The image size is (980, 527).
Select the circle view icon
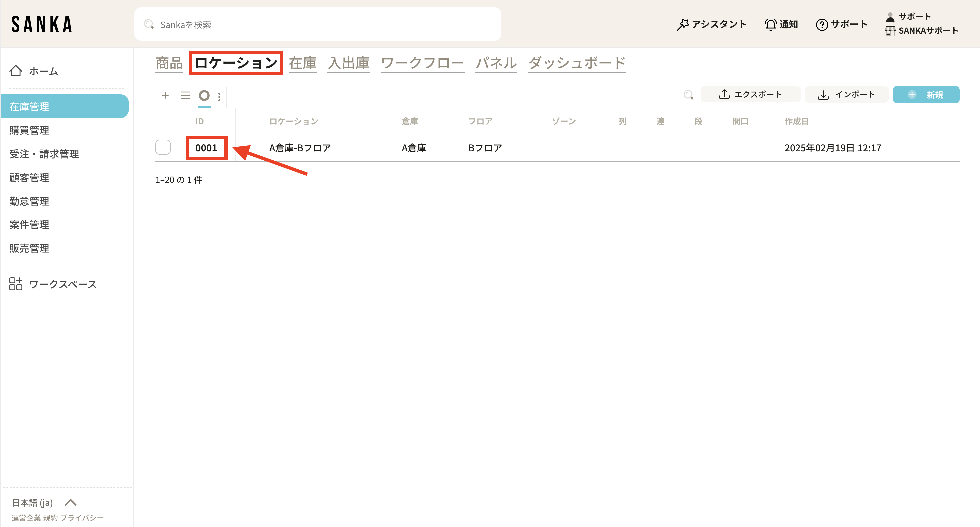tap(204, 95)
